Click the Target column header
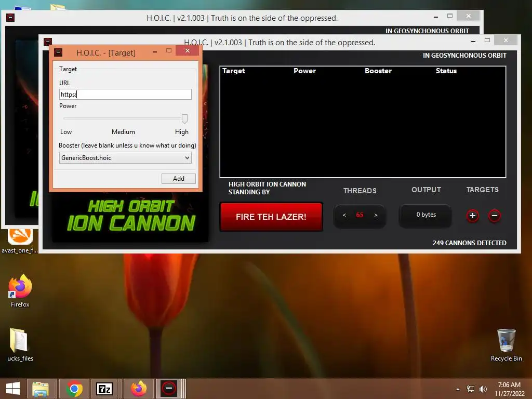The image size is (532, 399). pyautogui.click(x=233, y=71)
